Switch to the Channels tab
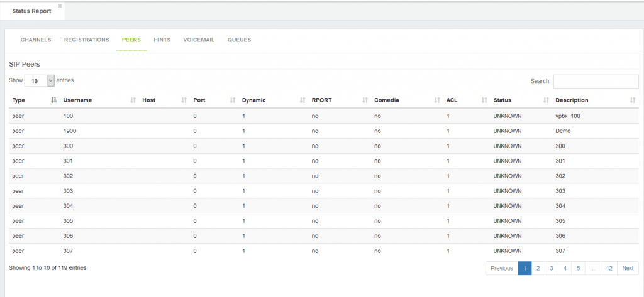This screenshot has width=644, height=297. pos(36,40)
